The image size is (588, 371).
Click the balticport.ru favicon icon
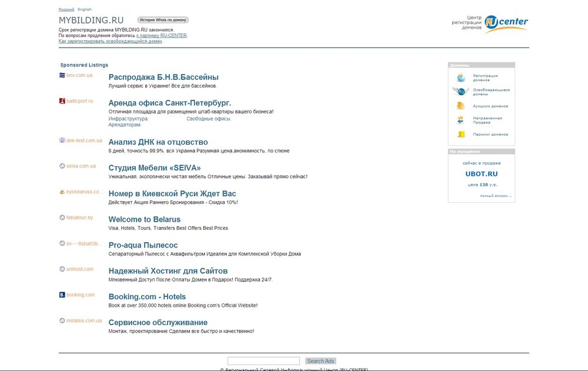(62, 101)
